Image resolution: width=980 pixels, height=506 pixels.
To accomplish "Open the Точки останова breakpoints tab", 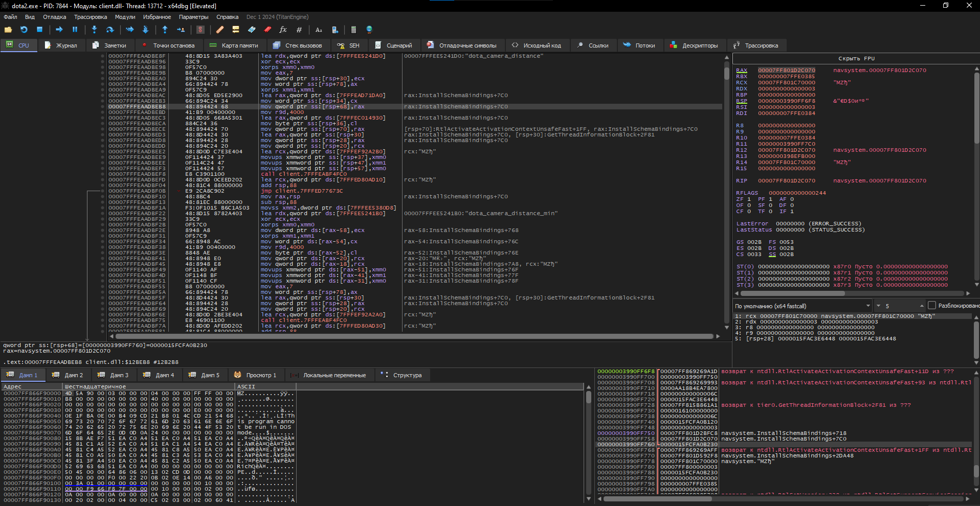I will click(x=168, y=45).
